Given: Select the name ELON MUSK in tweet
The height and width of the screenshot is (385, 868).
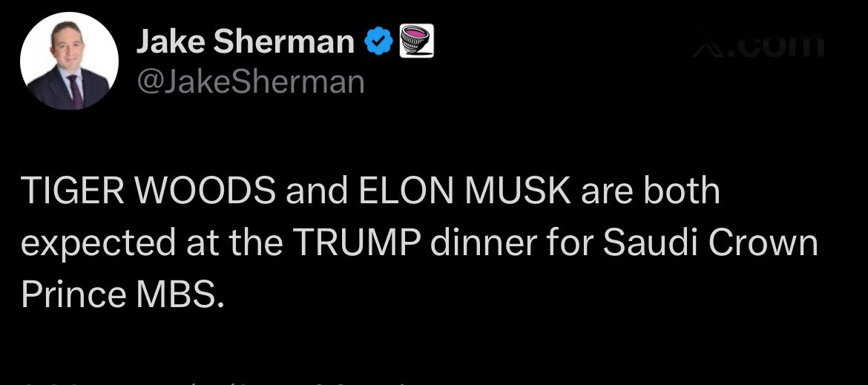Looking at the screenshot, I should point(464,191).
